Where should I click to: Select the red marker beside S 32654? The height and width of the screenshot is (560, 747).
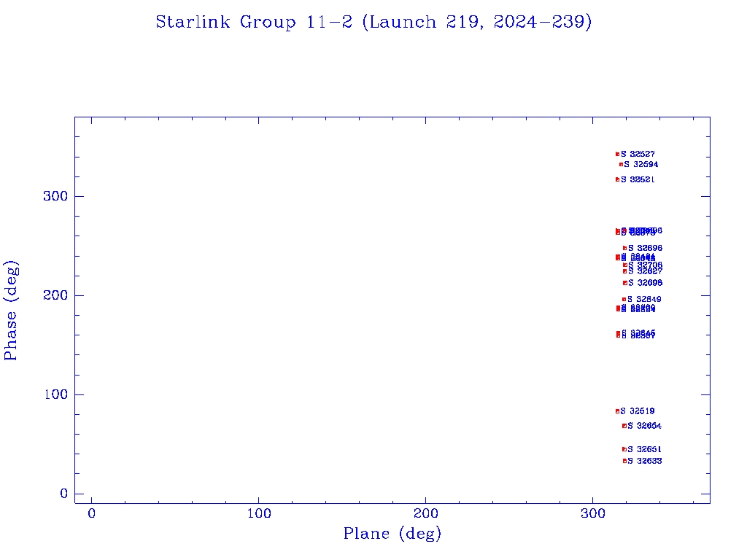[624, 426]
